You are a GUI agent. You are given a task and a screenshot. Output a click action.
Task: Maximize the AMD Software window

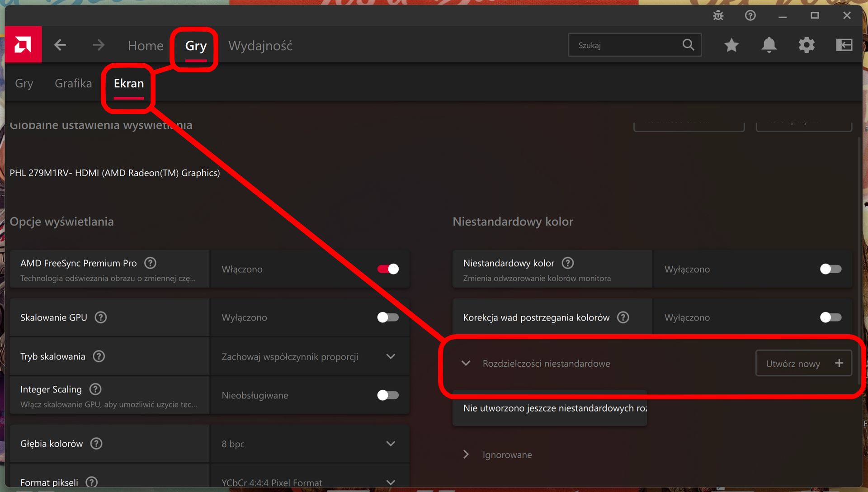815,16
